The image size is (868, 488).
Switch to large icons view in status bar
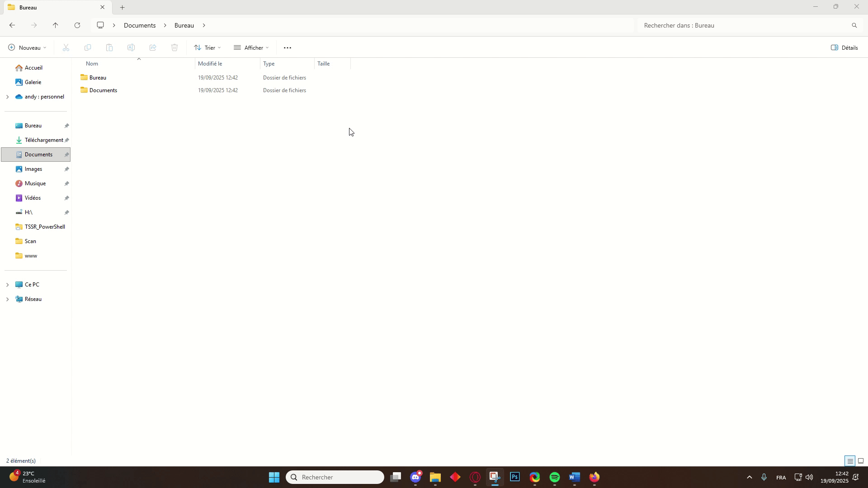[861, 461]
